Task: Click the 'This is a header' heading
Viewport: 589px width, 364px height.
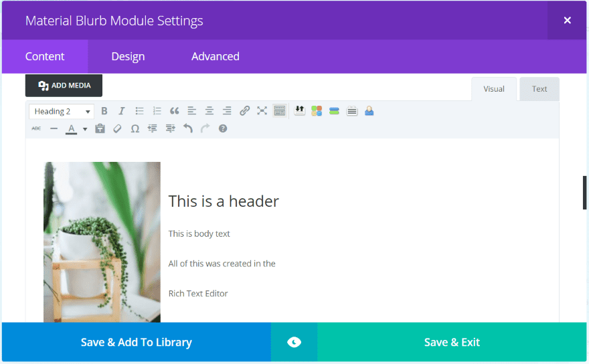Action: point(224,201)
